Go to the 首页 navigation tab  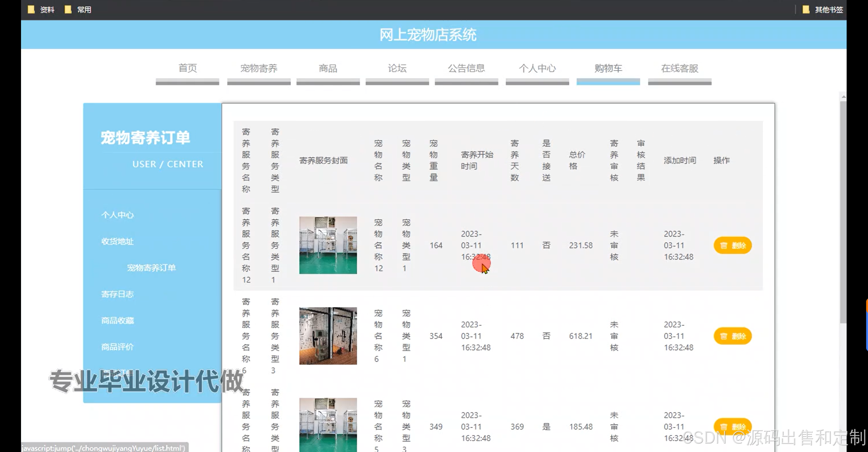click(x=188, y=68)
